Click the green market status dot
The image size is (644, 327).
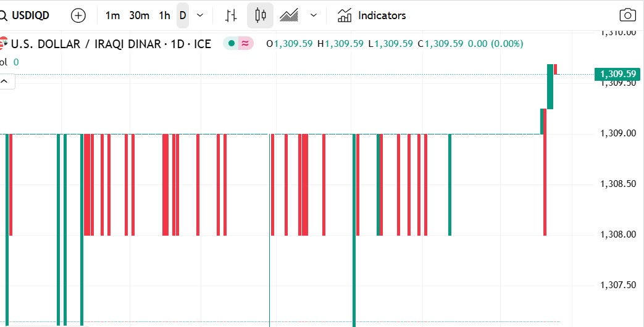[232, 43]
